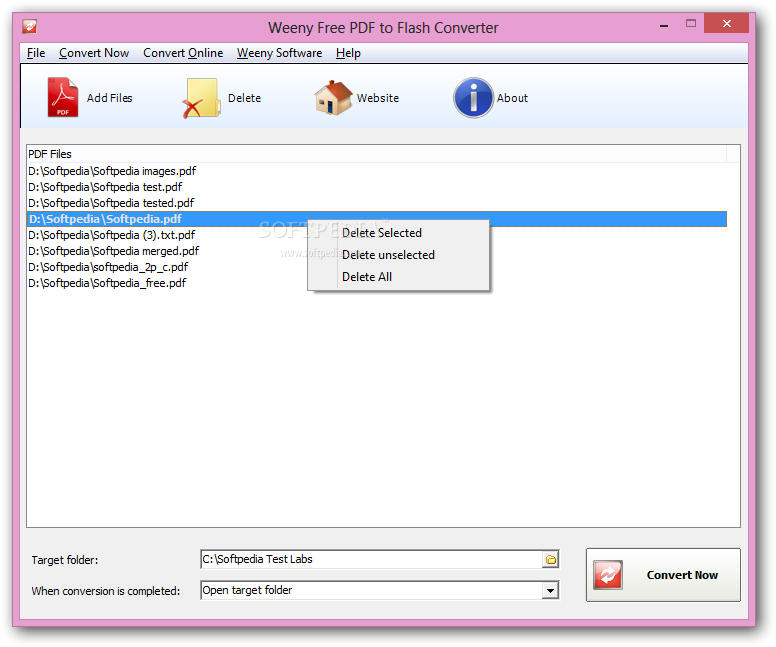Click the red PDF Add Files icon
776x647 pixels.
point(62,98)
